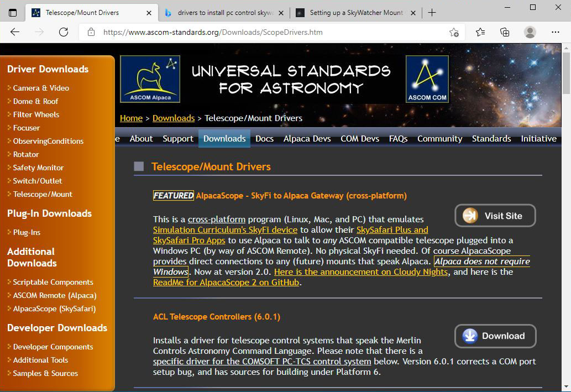
Task: Click the browser back arrow button
Action: pos(15,32)
